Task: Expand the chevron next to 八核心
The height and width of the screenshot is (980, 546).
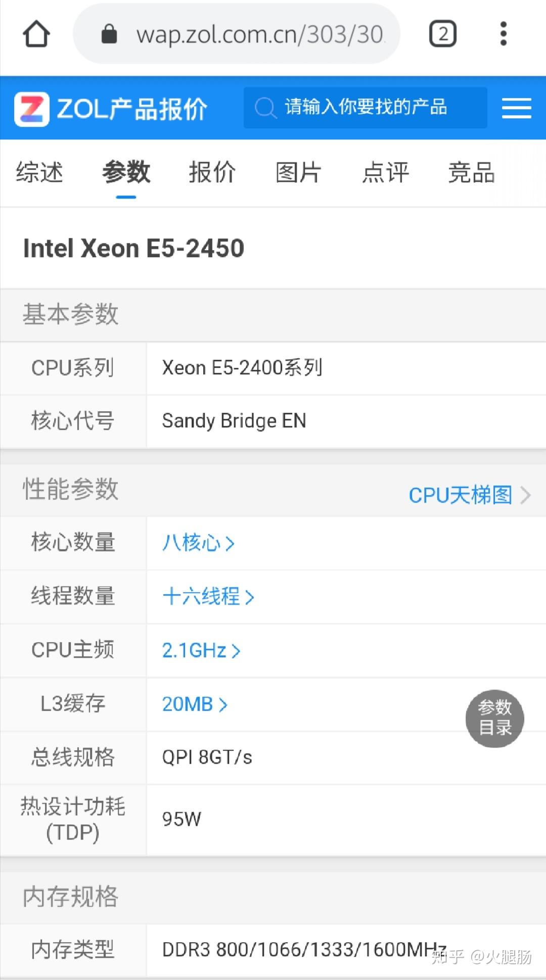Action: coord(232,544)
